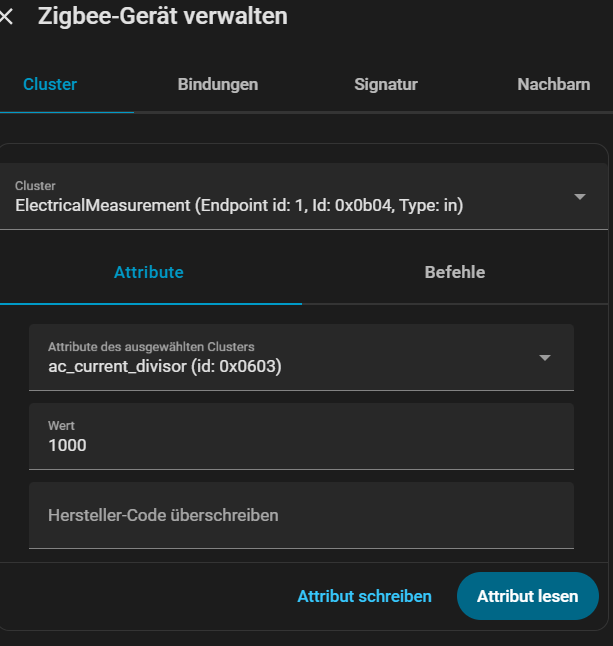Open the ac_current_divisor attribute selector
The image size is (613, 646).
165,366
